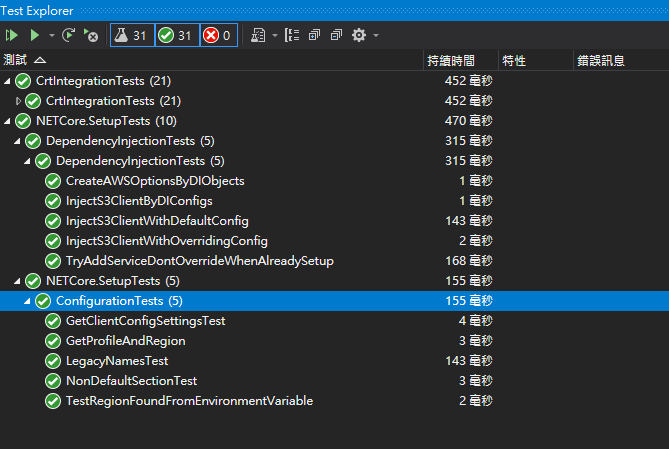669x449 pixels.
Task: Collapse DependencyInjectionTests (5) at 315 ms parent
Action: (x=17, y=141)
